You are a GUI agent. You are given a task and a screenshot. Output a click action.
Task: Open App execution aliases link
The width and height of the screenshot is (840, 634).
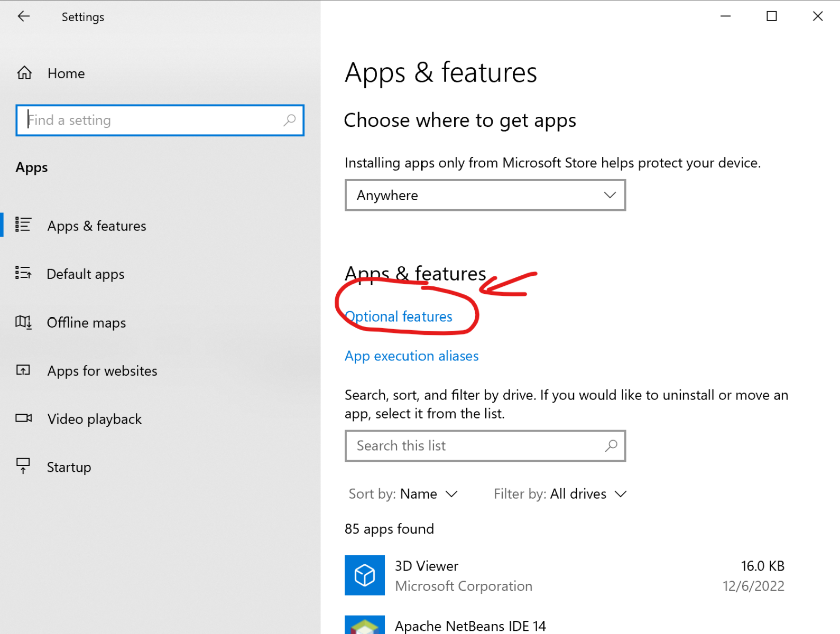[411, 356]
